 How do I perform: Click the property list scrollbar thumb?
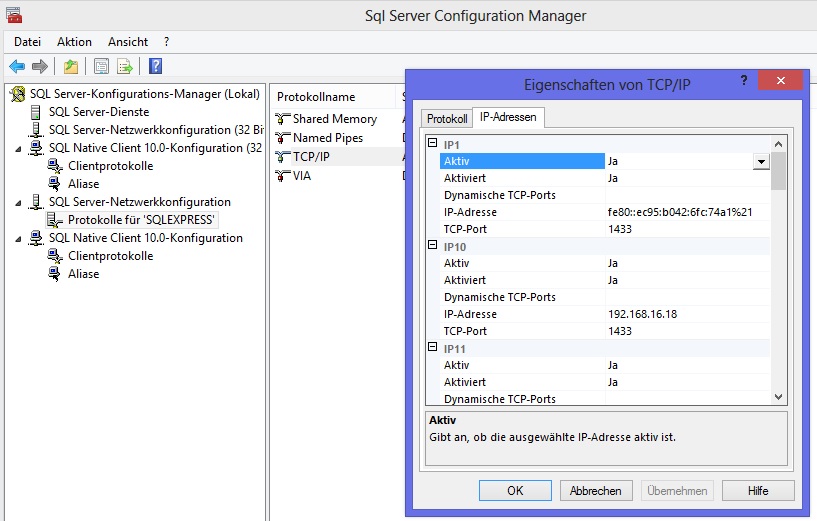pos(778,171)
